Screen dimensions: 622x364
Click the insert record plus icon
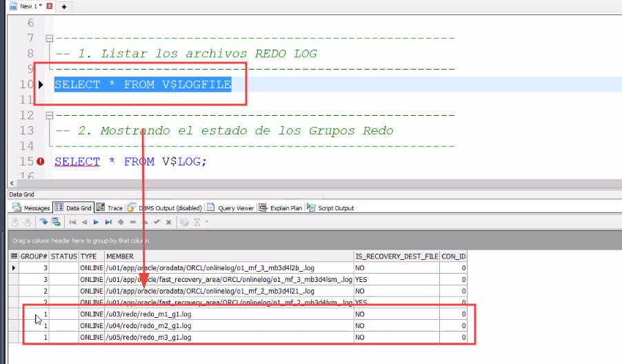(121, 222)
